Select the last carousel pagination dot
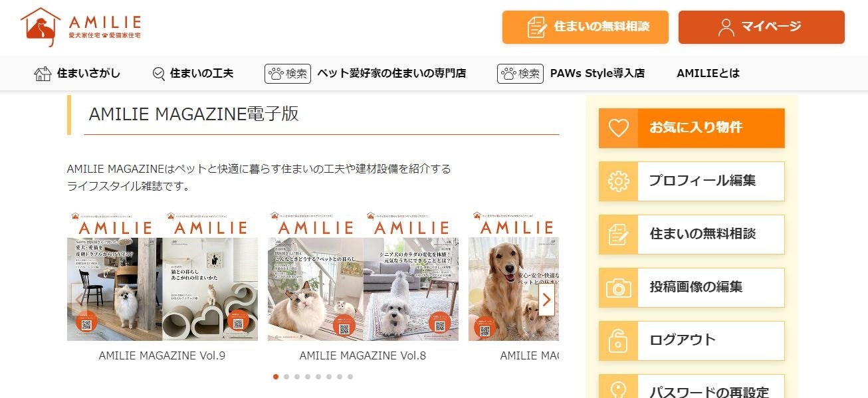The width and height of the screenshot is (868, 398). [x=350, y=377]
